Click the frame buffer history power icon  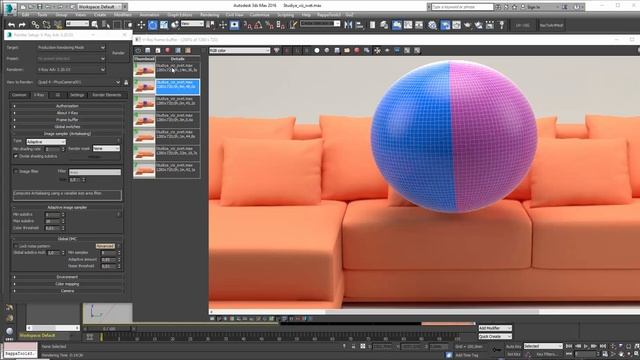[x=138, y=50]
